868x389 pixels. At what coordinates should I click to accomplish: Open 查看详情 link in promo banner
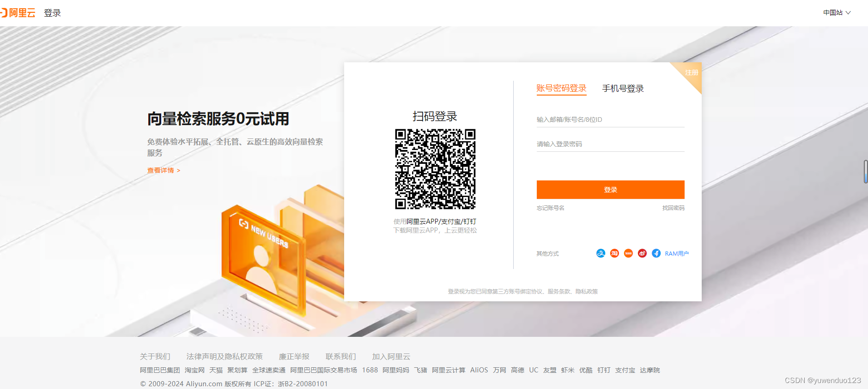click(164, 170)
